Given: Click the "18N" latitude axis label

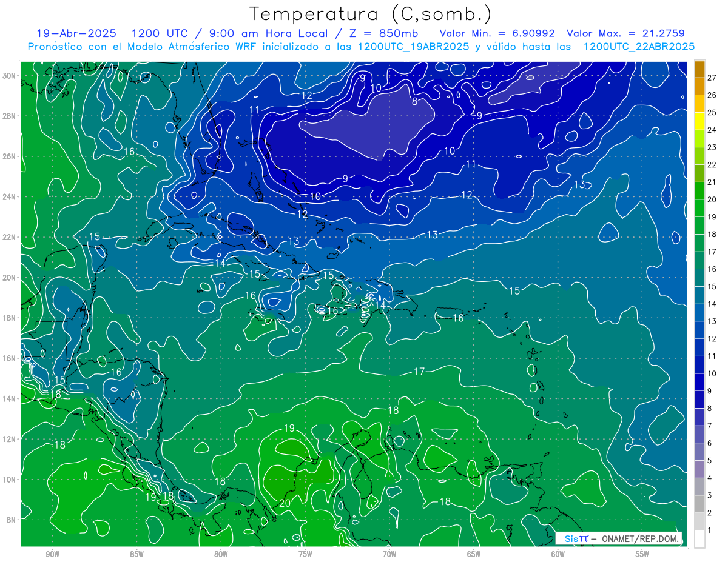Looking at the screenshot, I should coord(9,318).
